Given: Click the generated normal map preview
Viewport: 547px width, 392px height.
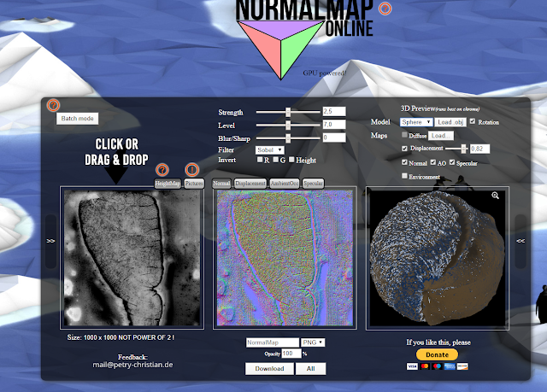Looking at the screenshot, I should [x=285, y=258].
